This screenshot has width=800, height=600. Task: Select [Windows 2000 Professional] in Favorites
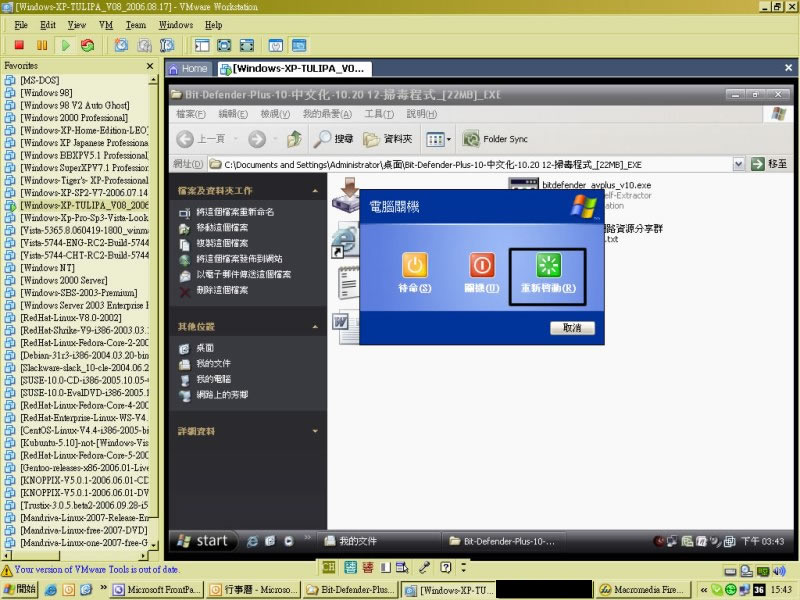pyautogui.click(x=74, y=118)
